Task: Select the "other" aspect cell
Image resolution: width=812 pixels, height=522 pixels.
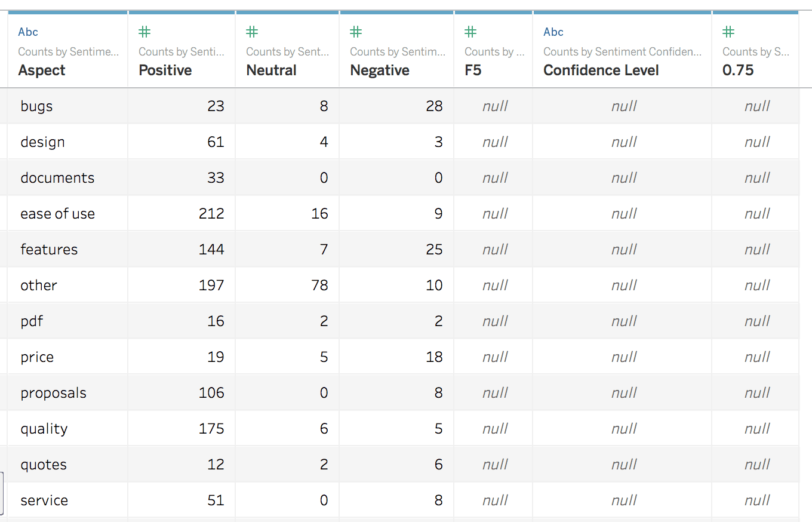Action: (68, 285)
